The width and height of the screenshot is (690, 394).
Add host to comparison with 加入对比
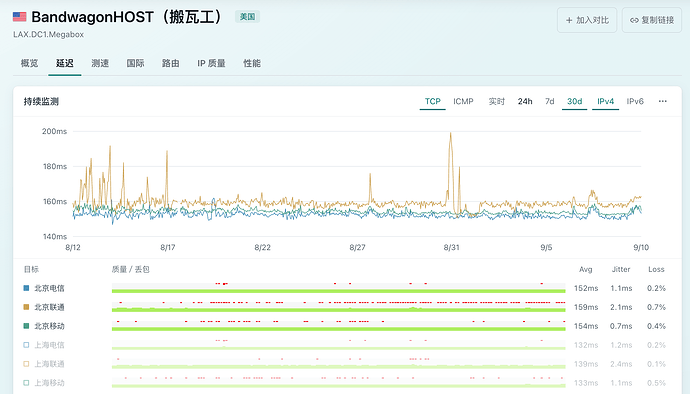[587, 20]
